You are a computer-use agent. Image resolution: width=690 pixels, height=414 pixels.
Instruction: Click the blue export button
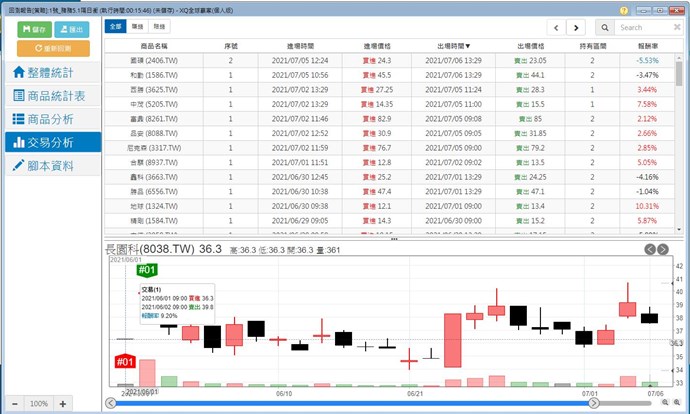coord(71,29)
